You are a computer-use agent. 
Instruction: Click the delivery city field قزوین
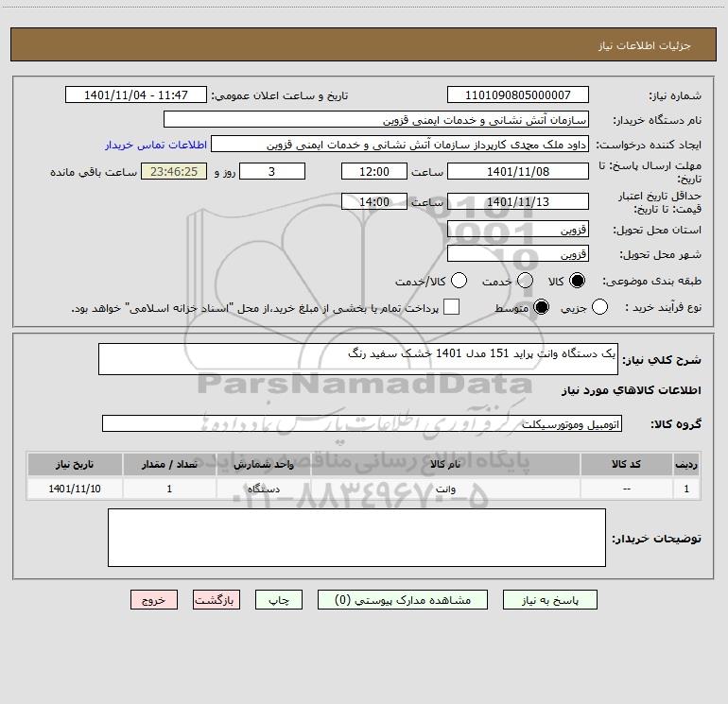(518, 254)
